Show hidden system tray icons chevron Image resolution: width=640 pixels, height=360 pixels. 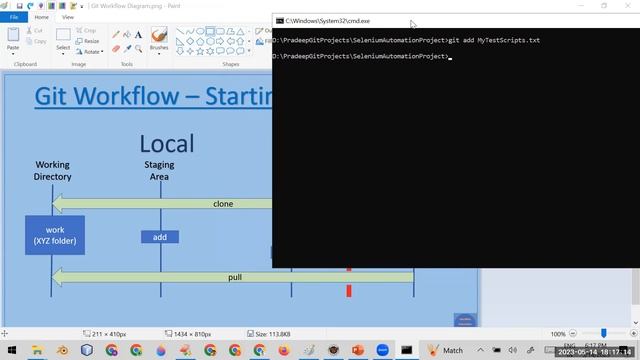(x=480, y=350)
